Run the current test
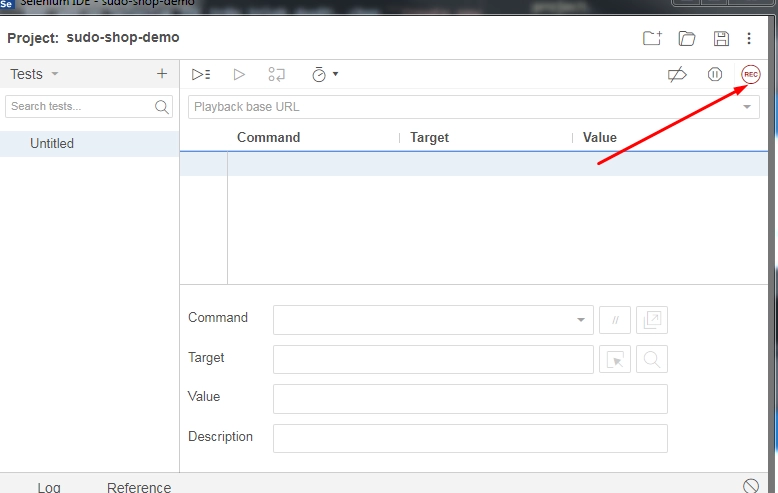Viewport: 778px width, 493px height. (239, 74)
